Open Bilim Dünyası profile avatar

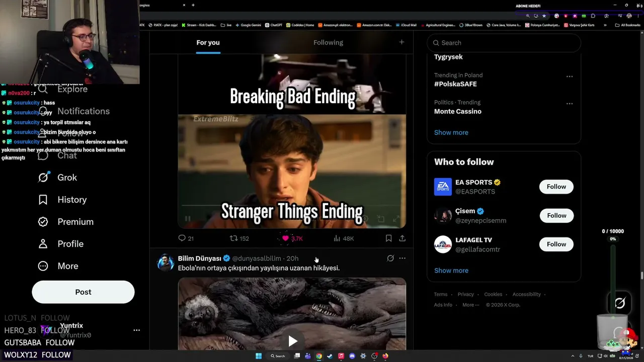pos(166,262)
